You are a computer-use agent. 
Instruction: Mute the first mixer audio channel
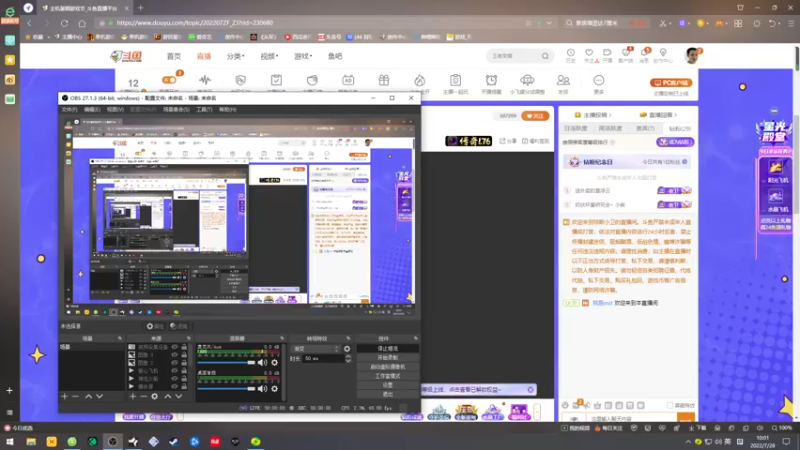click(262, 362)
